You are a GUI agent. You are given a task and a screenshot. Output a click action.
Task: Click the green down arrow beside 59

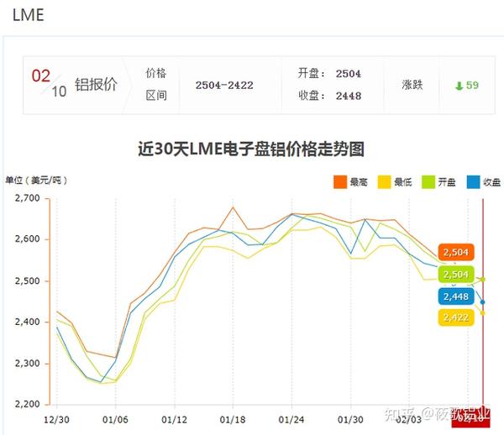coord(459,86)
